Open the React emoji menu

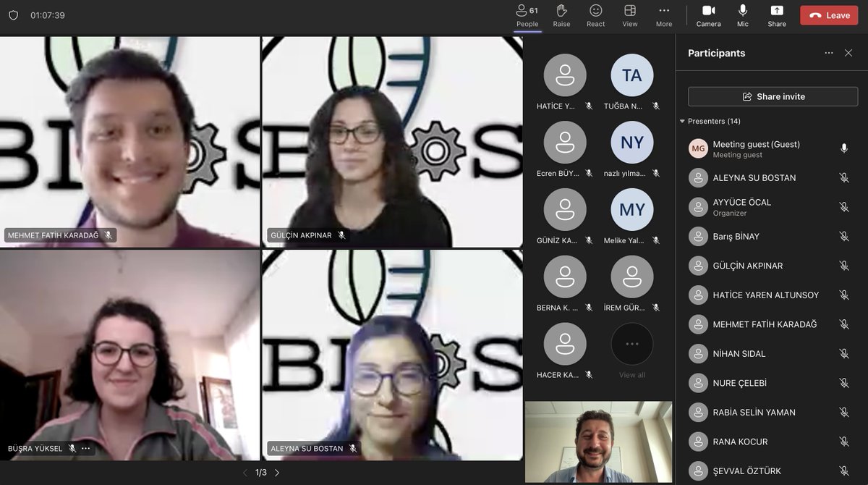[x=596, y=15]
